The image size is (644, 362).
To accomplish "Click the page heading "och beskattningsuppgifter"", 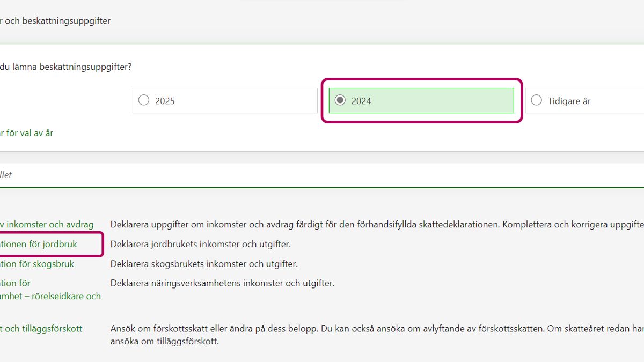I will (56, 21).
